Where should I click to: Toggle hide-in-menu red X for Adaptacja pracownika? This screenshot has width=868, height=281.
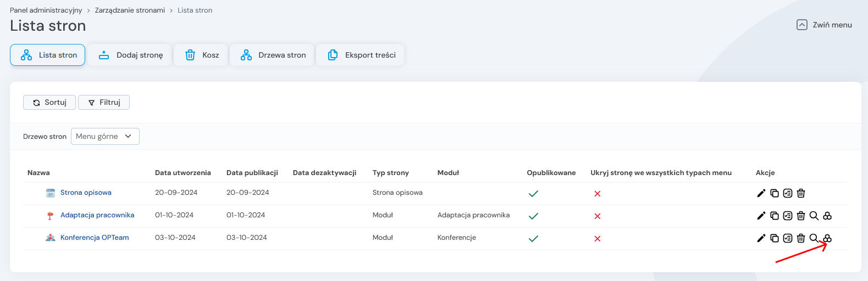tap(598, 216)
